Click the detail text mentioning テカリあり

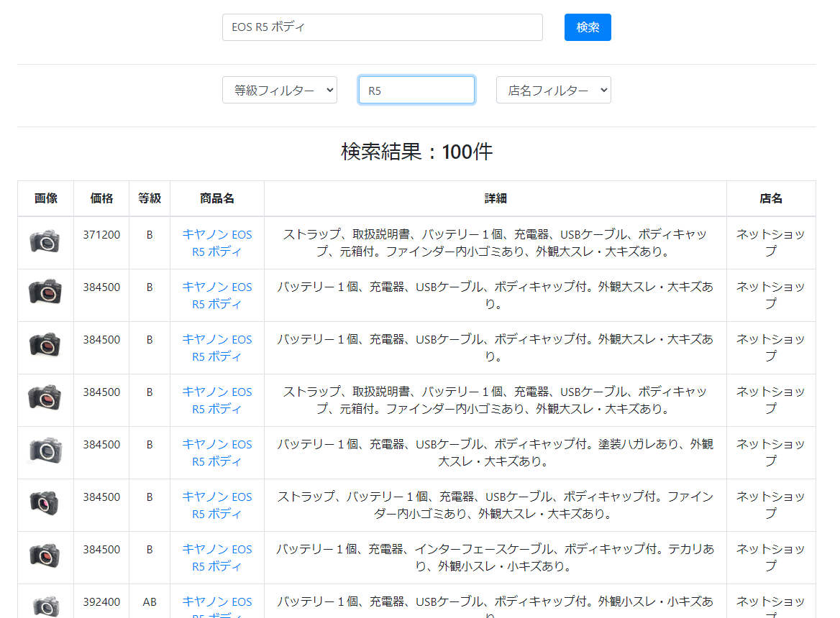[x=495, y=558]
